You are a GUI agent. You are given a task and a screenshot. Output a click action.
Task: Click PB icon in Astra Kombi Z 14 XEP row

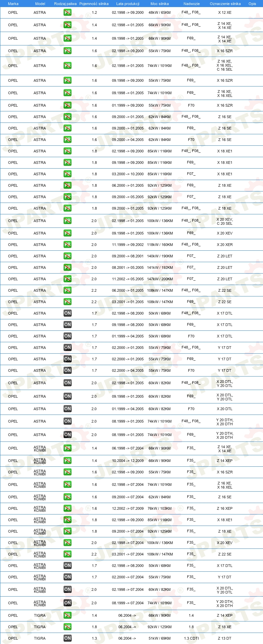[x=68, y=461]
